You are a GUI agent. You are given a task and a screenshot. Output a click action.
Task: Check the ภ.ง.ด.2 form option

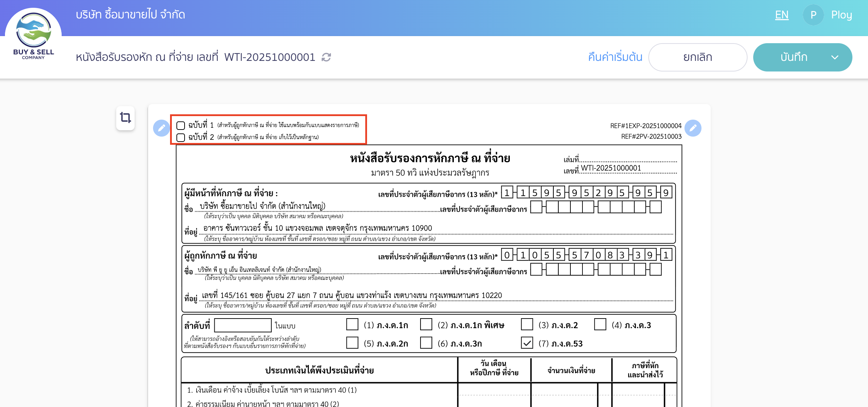(x=527, y=325)
